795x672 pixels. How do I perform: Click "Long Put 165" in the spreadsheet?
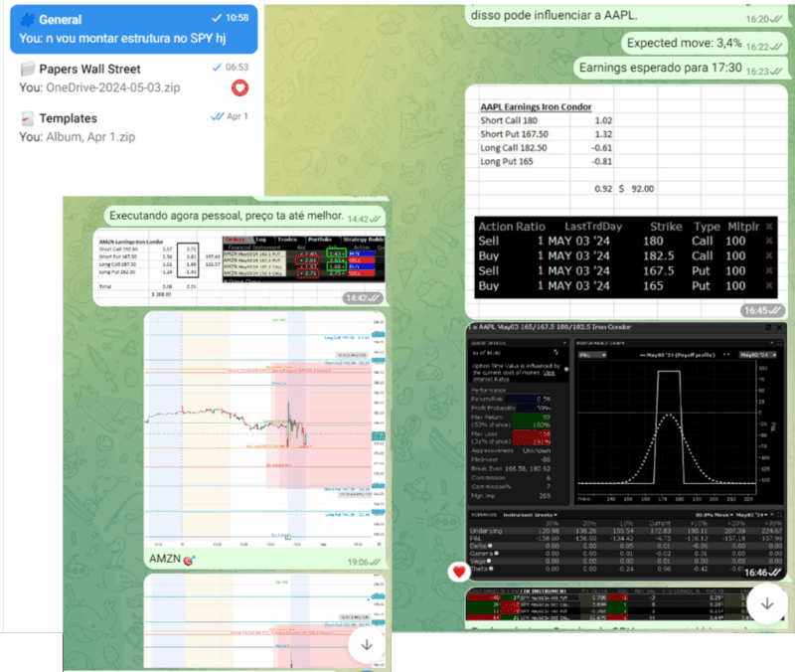(x=507, y=162)
